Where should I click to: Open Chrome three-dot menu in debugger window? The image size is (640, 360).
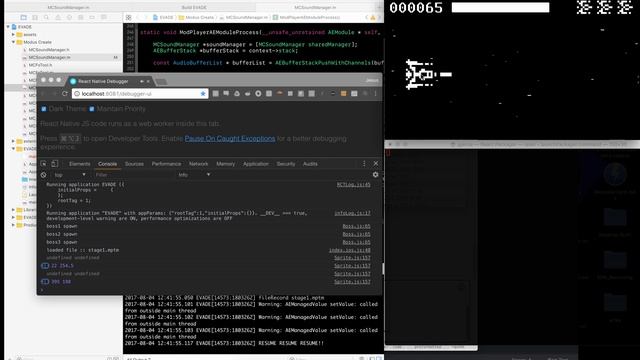376,94
